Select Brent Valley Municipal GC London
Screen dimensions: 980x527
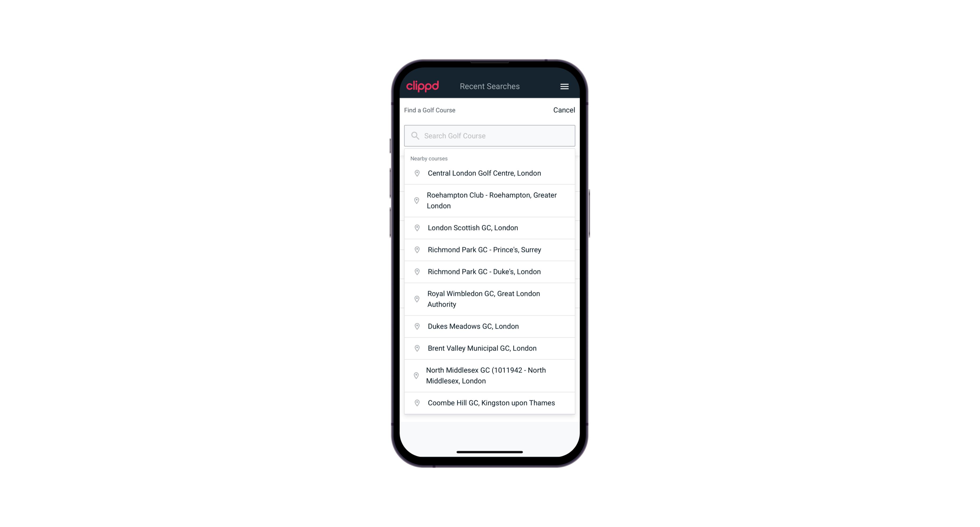click(x=489, y=348)
